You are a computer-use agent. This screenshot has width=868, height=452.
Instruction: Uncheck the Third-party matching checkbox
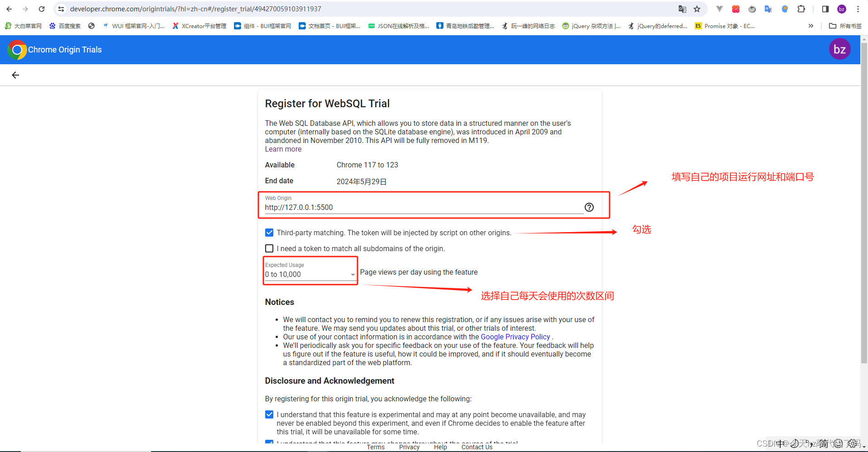[269, 232]
